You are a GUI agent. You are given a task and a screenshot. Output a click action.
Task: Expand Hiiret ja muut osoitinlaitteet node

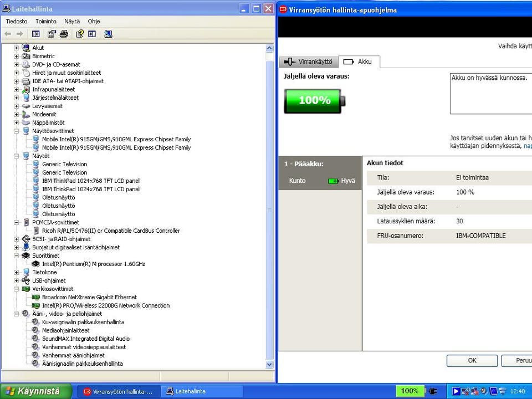click(x=16, y=73)
